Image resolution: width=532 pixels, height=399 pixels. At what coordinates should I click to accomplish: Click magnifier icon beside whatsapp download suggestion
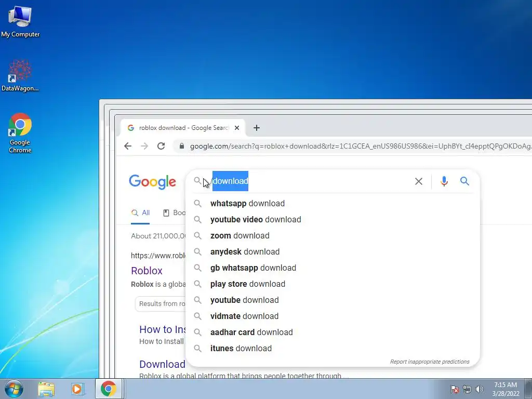(x=197, y=204)
